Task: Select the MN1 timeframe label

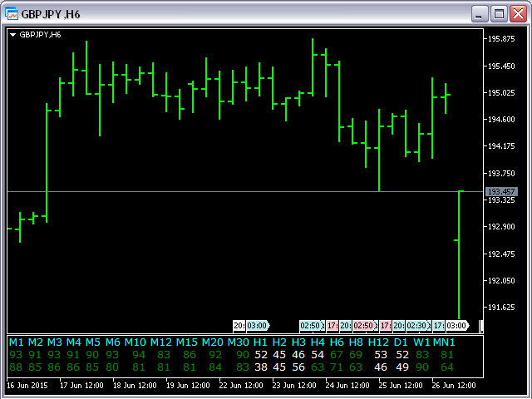Action: click(x=445, y=342)
